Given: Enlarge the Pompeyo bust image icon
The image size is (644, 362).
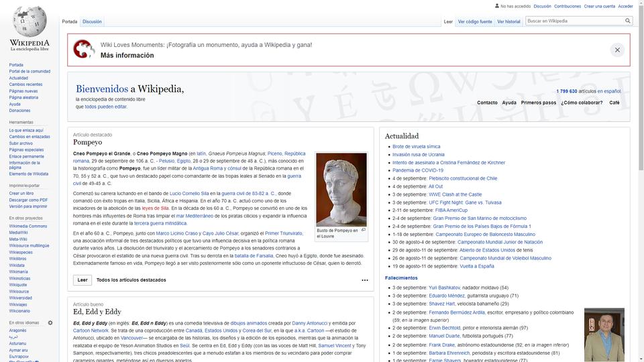Looking at the screenshot, I should (x=364, y=230).
